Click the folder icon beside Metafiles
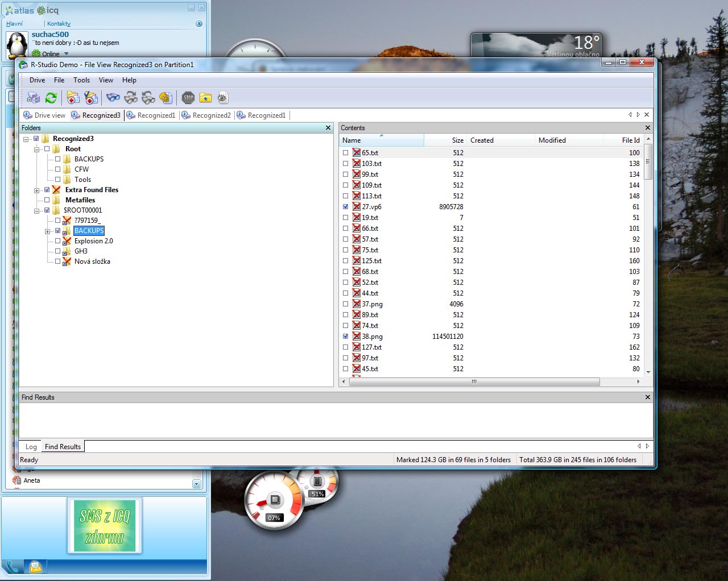Viewport: 728px width, 581px height. (56, 200)
